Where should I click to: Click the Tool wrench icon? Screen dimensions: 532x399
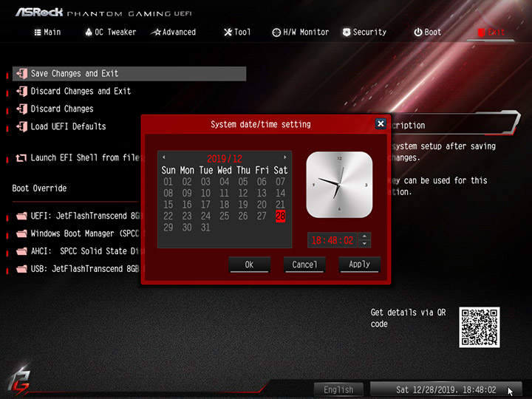pyautogui.click(x=228, y=33)
